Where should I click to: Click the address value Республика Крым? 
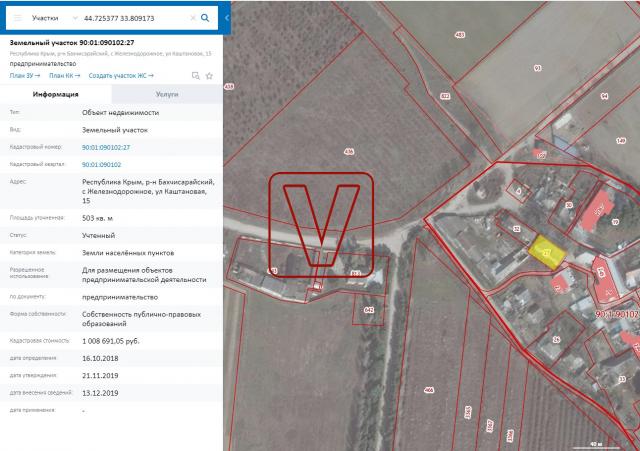(x=148, y=191)
